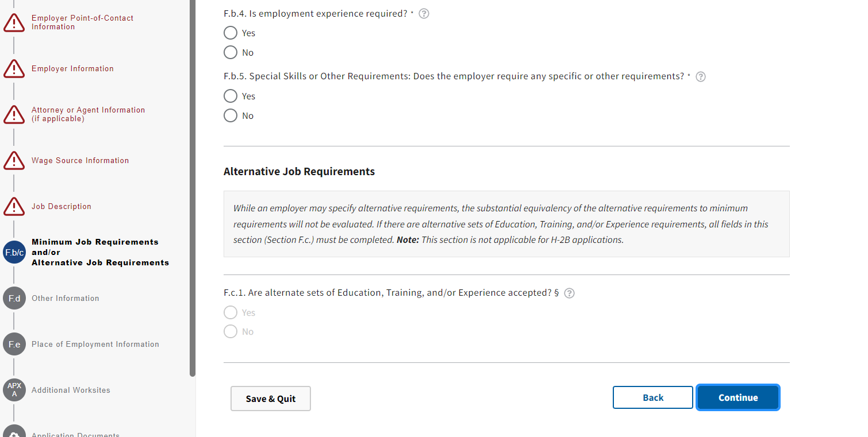
Task: Click the Save & Quit button
Action: [271, 399]
